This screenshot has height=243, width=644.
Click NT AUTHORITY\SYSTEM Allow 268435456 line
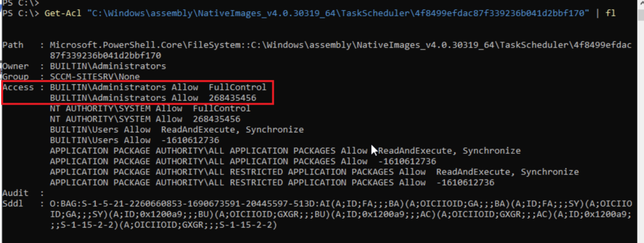(x=145, y=119)
